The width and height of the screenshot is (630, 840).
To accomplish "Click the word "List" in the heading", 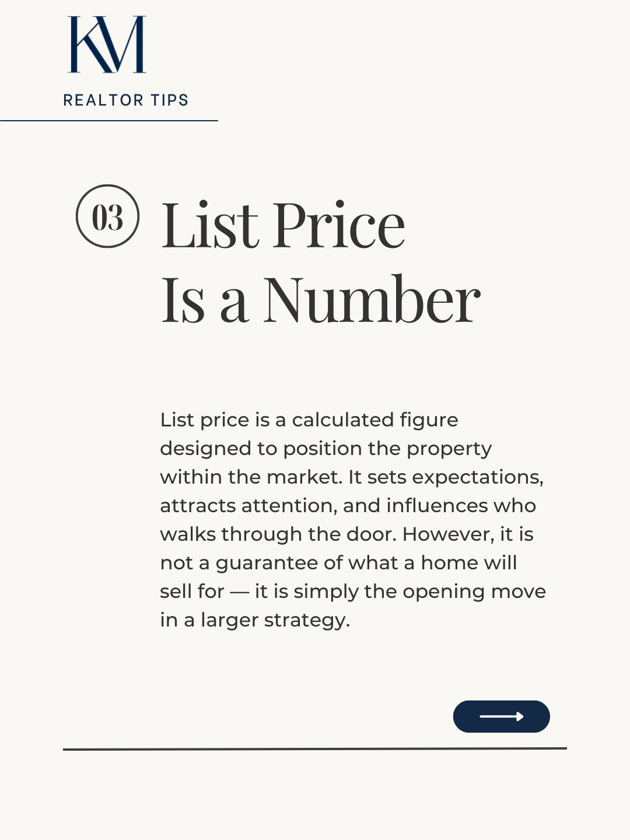I will pos(210,225).
